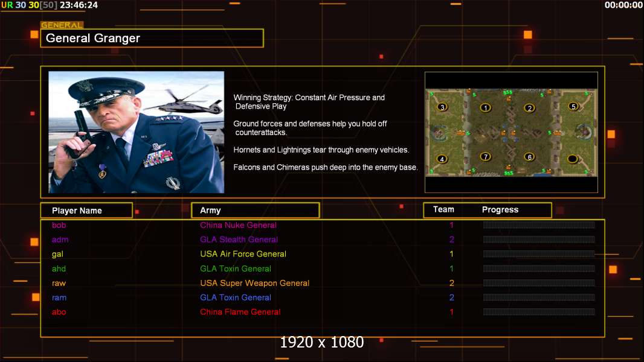Click China Flame General army entry

coord(240,312)
